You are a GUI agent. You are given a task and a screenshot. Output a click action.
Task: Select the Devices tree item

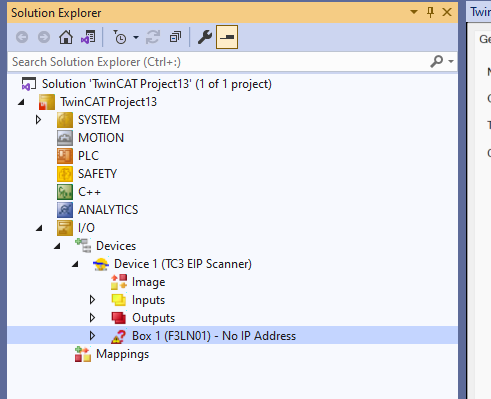tap(116, 246)
